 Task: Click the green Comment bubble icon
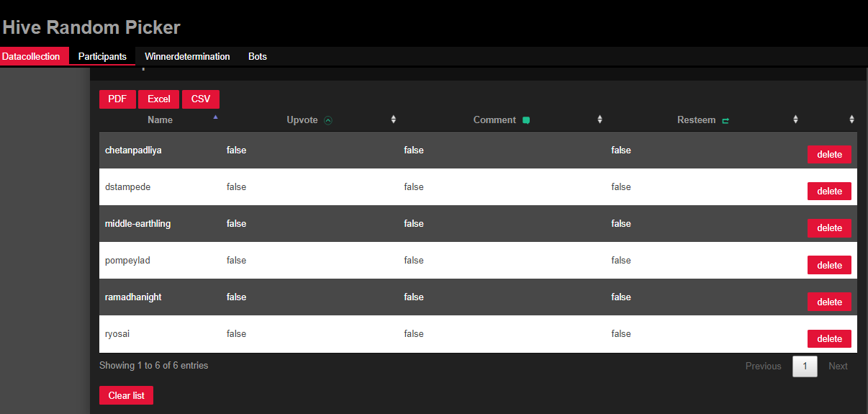point(526,120)
